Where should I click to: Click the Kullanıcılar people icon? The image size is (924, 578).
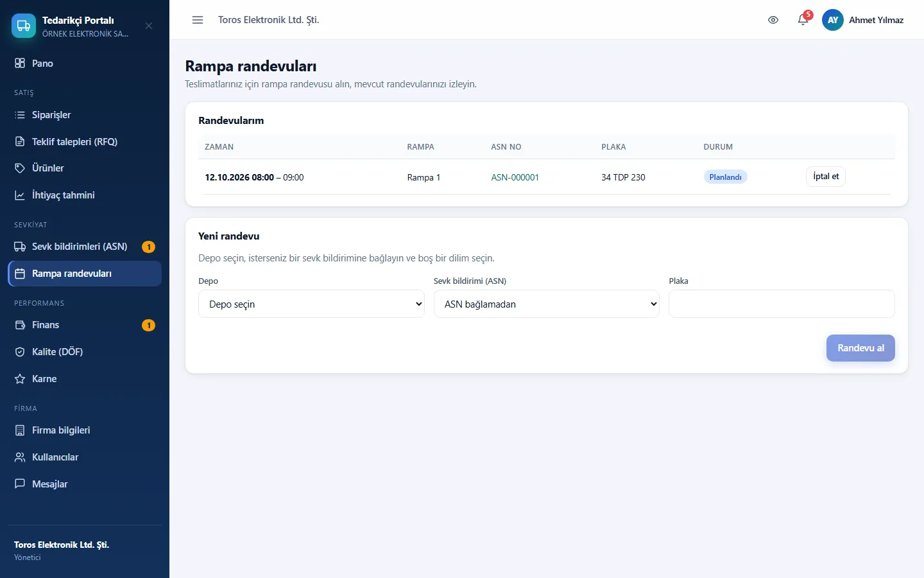click(x=20, y=457)
